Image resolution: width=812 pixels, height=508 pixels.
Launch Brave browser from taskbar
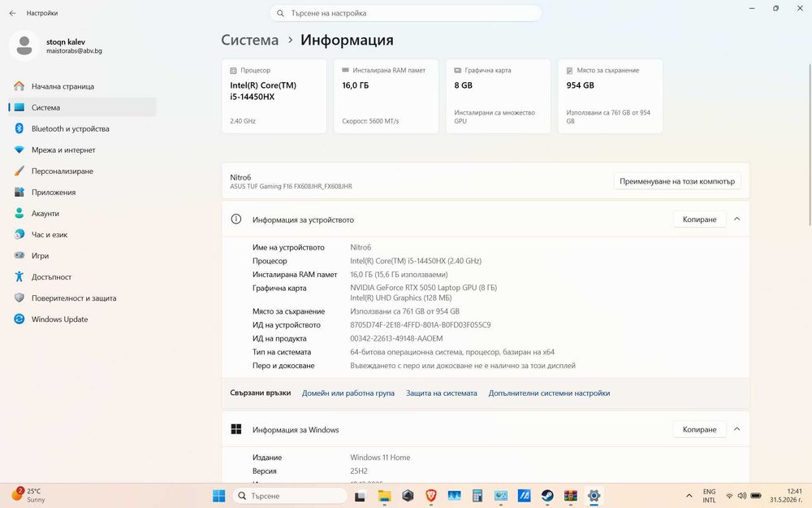(x=431, y=496)
